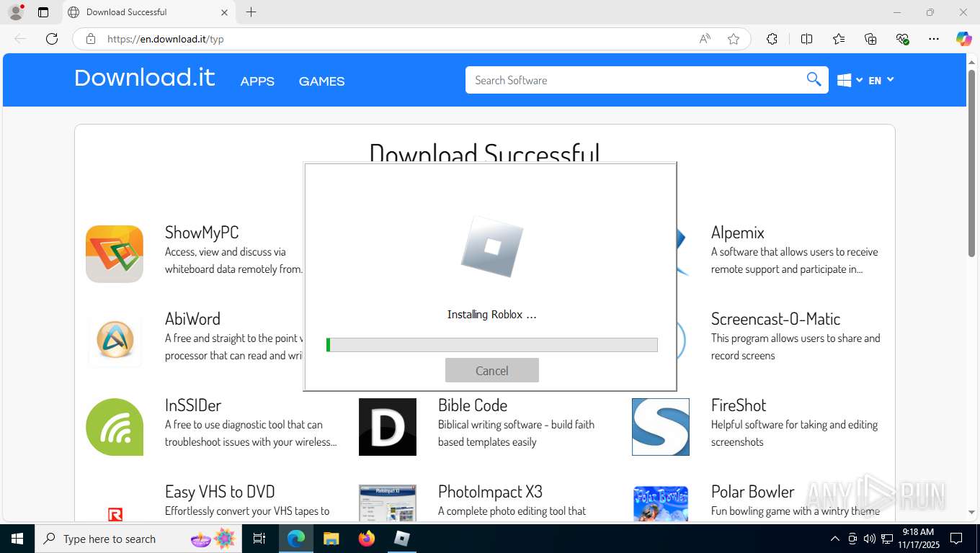980x553 pixels.
Task: Open the Bible Code title link
Action: pos(473,405)
